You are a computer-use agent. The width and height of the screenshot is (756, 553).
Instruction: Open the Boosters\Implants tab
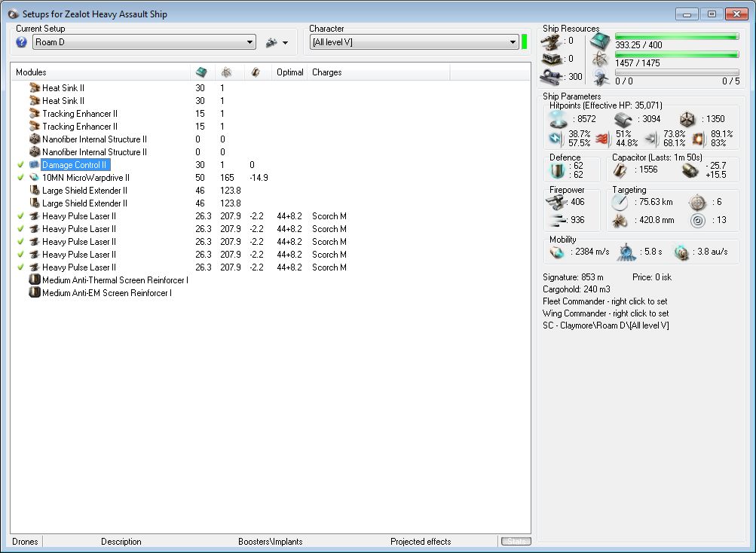[x=270, y=542]
